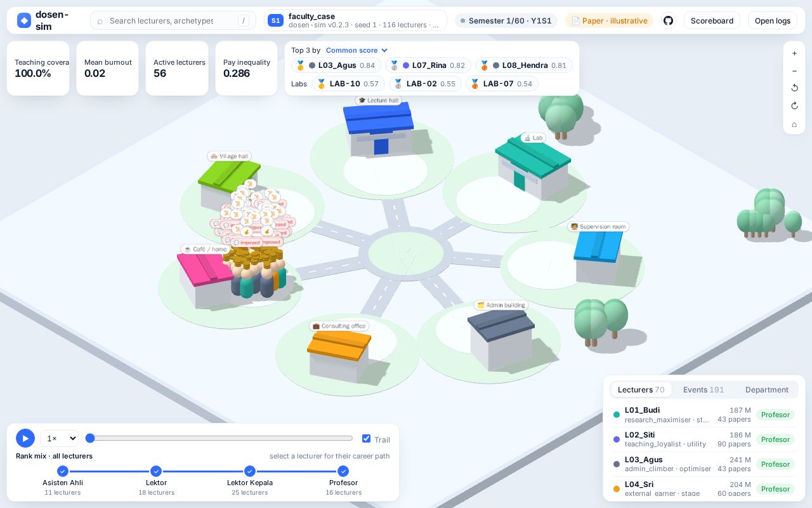Select the Admin building label
This screenshot has height=508, width=812.
pos(501,305)
